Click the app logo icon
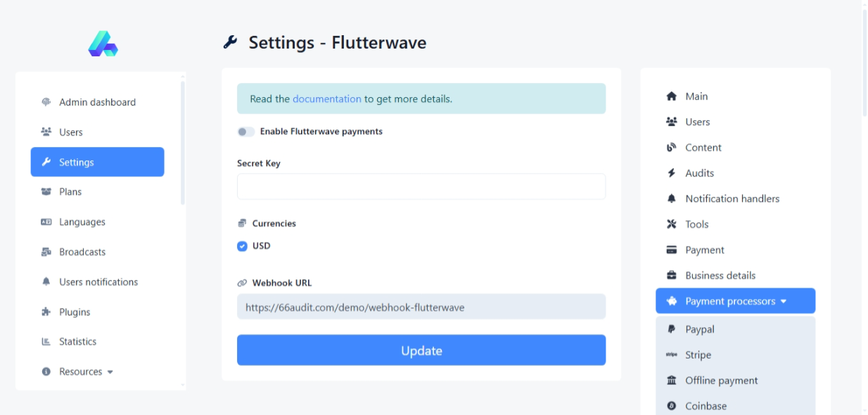Screen dimensions: 868x415 tap(103, 44)
